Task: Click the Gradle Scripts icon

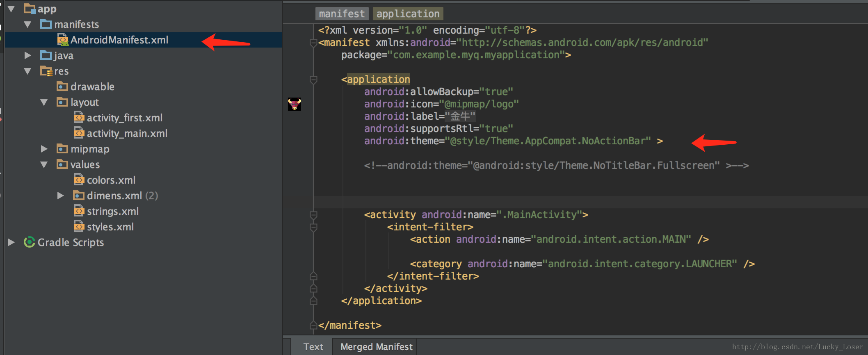Action: tap(29, 242)
